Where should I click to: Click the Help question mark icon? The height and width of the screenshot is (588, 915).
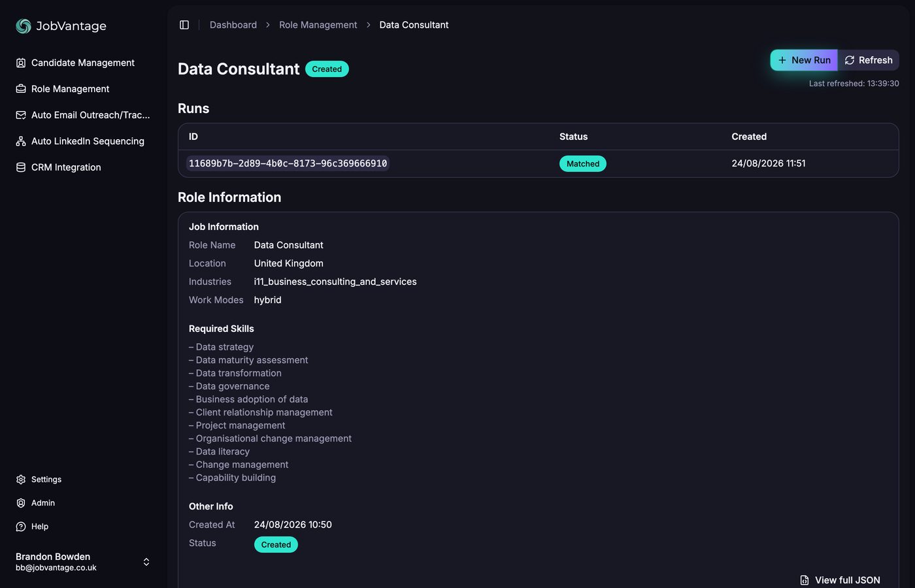21,527
